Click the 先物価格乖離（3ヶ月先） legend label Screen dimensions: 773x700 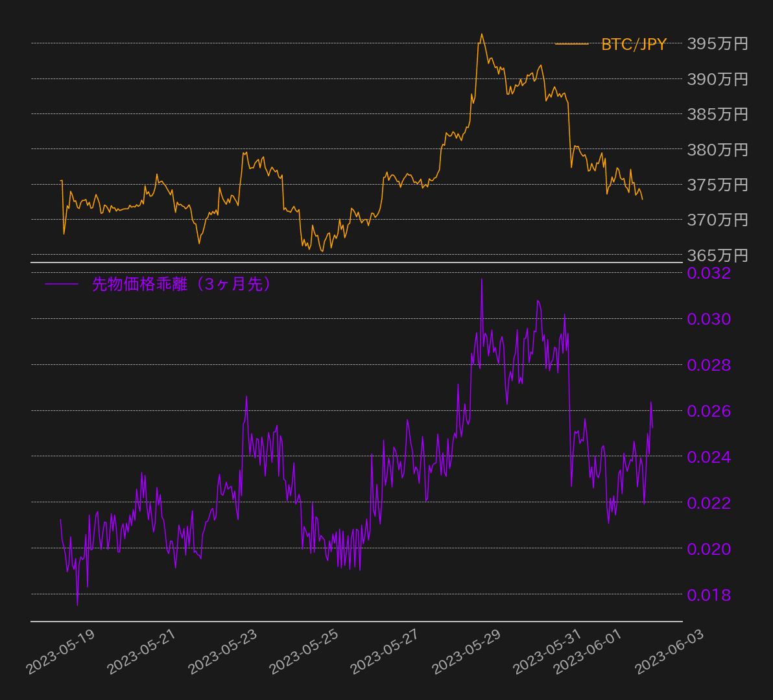click(181, 284)
